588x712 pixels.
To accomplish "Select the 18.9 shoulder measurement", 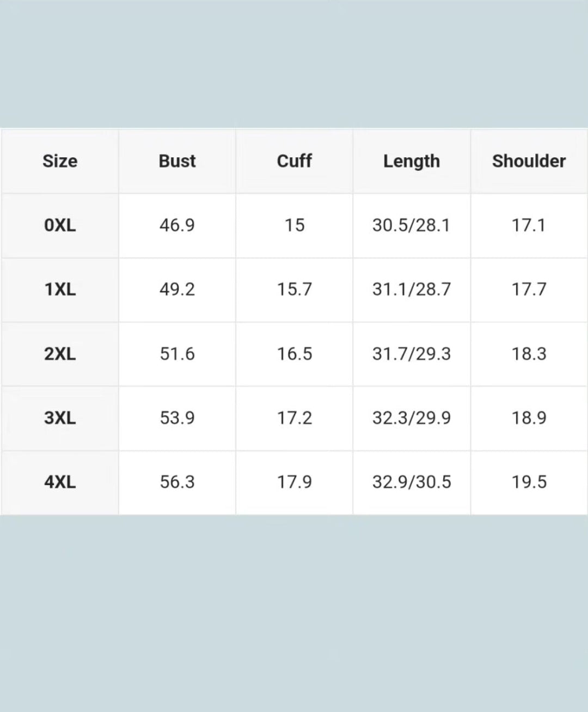I will point(529,418).
